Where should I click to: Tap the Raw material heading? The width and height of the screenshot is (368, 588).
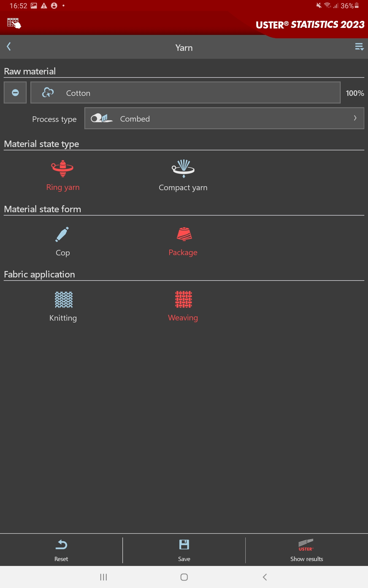click(x=30, y=71)
